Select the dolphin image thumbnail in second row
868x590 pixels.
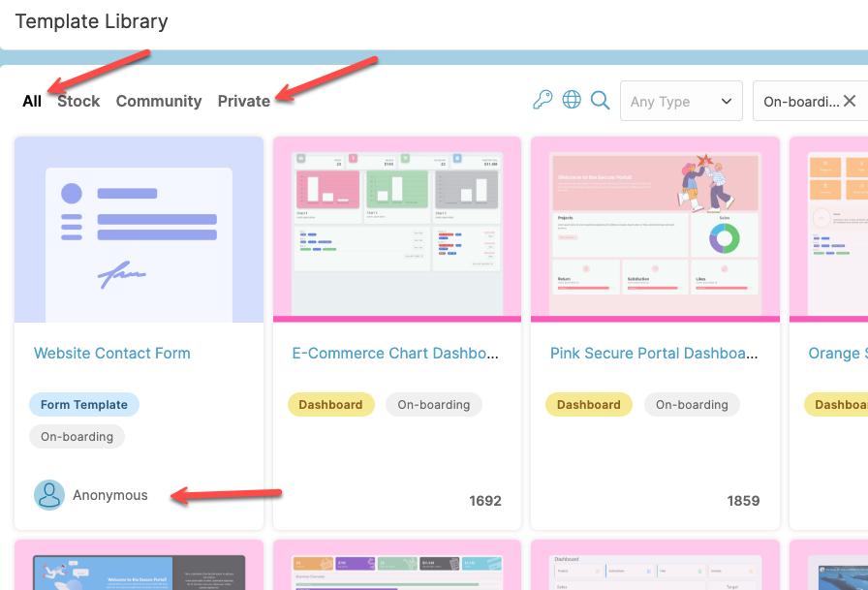click(828, 565)
